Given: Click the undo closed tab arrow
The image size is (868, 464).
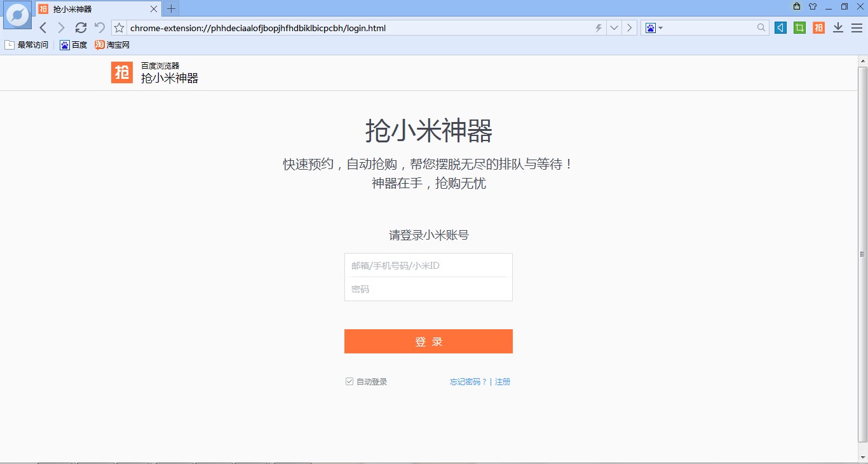Looking at the screenshot, I should pos(99,28).
